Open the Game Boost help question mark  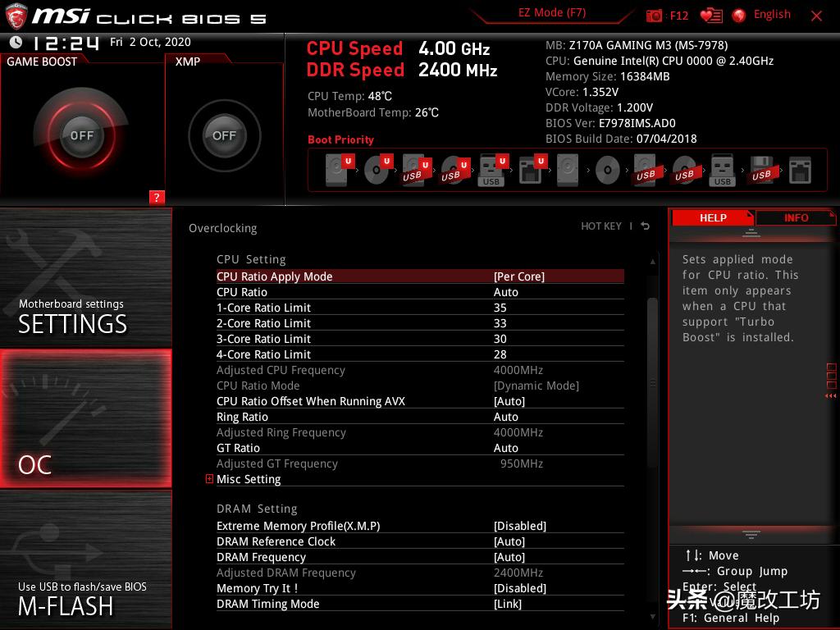click(157, 198)
